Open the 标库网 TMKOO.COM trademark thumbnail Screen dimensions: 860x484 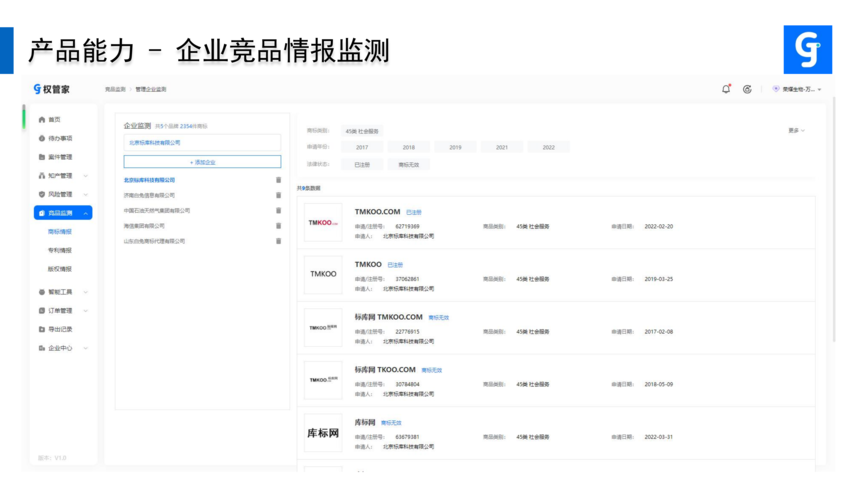[x=323, y=328]
